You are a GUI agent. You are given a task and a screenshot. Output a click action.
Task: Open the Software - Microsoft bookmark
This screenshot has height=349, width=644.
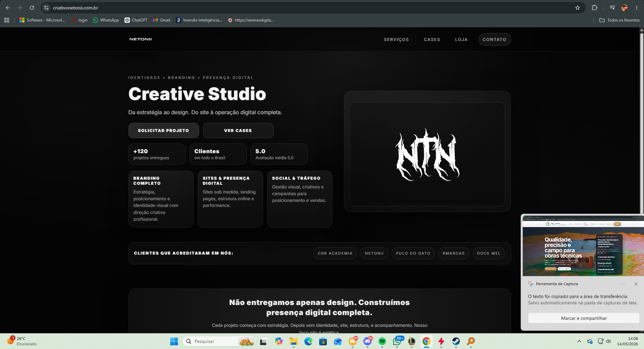42,20
